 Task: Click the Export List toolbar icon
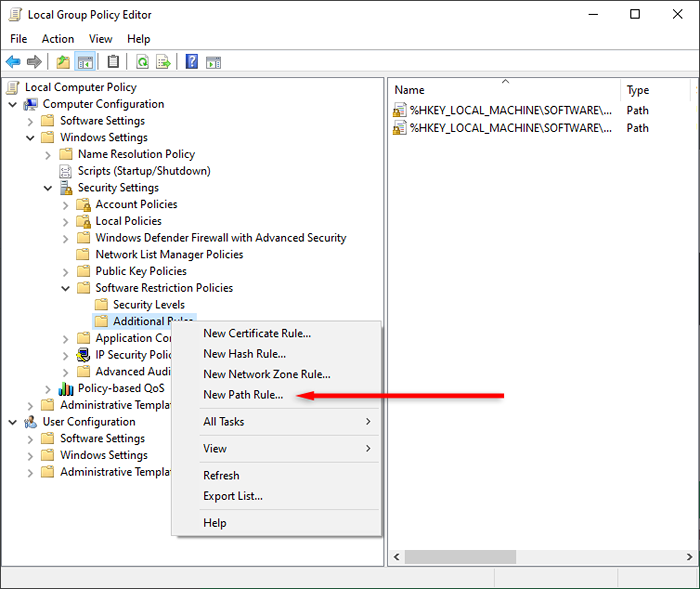click(162, 62)
